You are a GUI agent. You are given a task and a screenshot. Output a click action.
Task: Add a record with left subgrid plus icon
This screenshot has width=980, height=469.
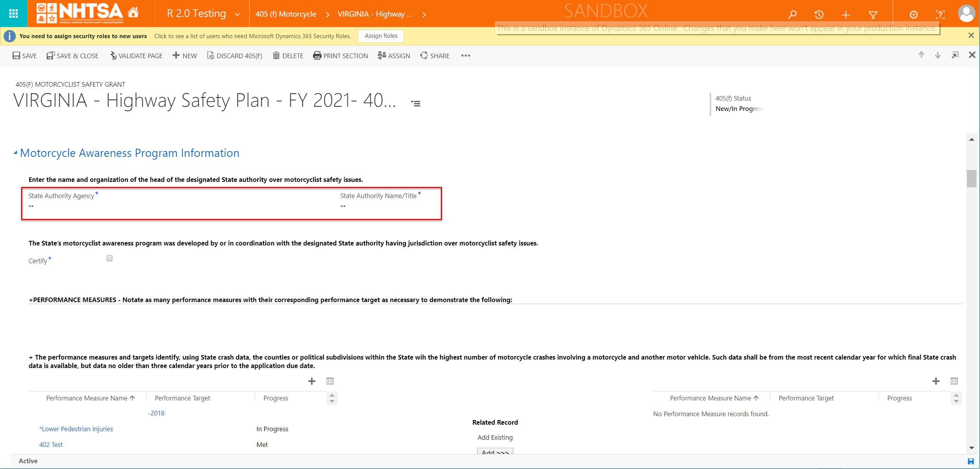click(x=312, y=381)
